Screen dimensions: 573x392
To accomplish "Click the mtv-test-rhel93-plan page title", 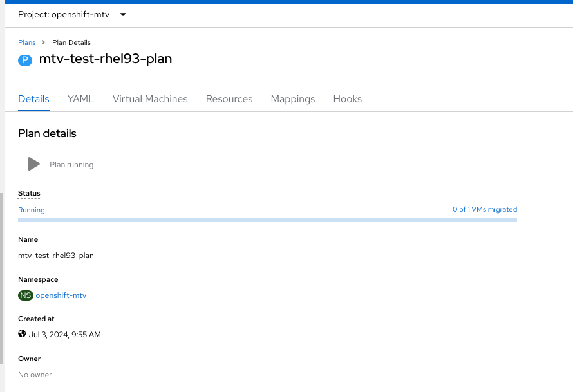I will click(105, 59).
